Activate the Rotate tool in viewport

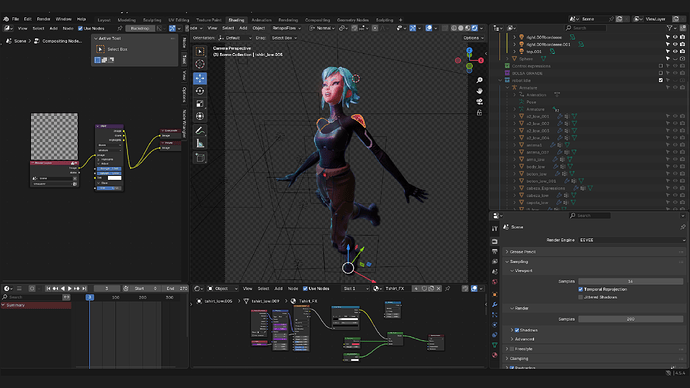pos(200,91)
